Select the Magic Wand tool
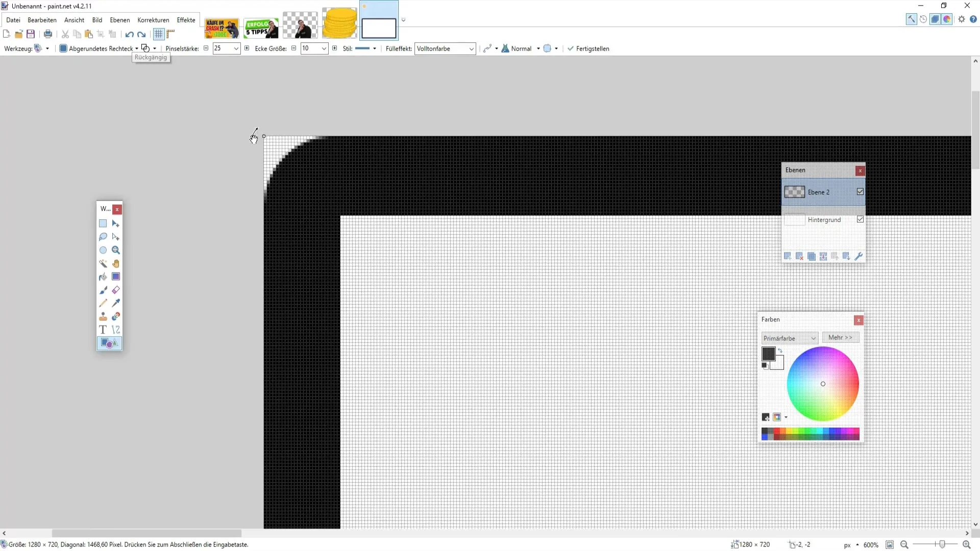Viewport: 980px width, 551px height. 103,263
